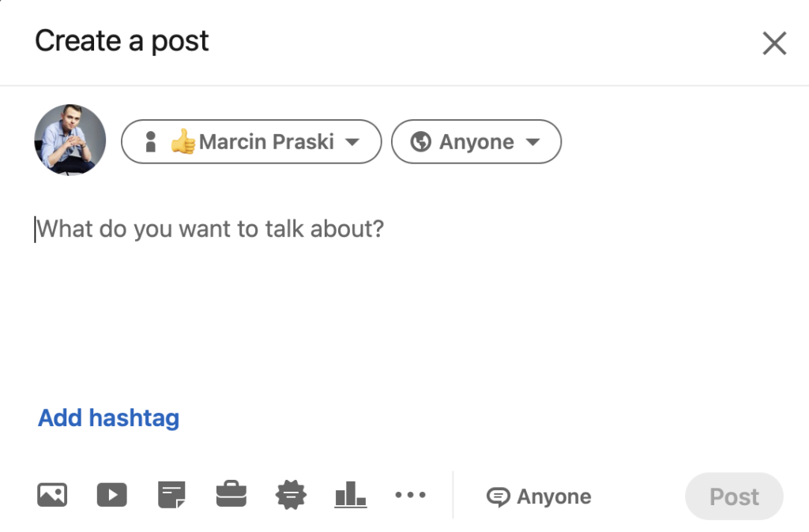Create a poll with the chart icon
Screen dimensions: 809x532
[x=351, y=496]
